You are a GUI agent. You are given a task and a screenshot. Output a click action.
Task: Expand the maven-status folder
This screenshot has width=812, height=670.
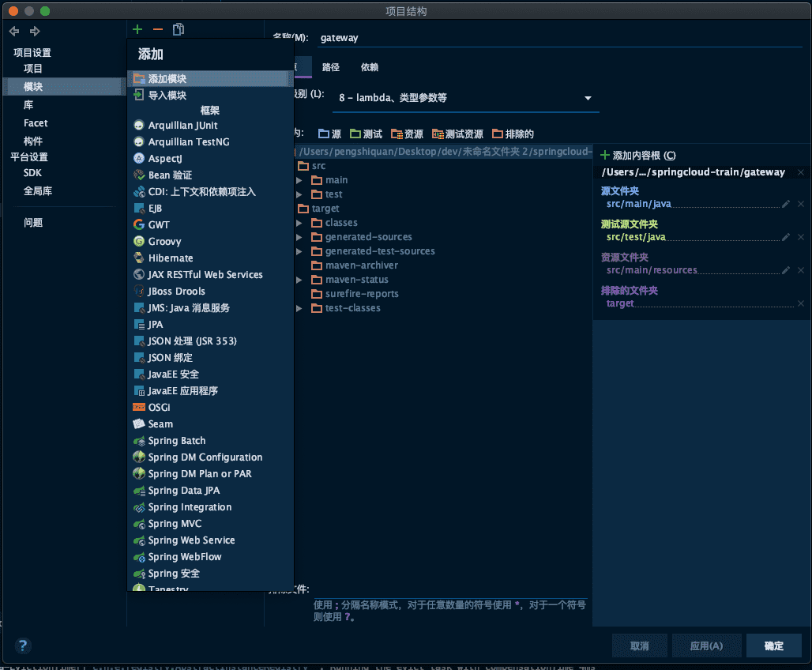point(299,280)
